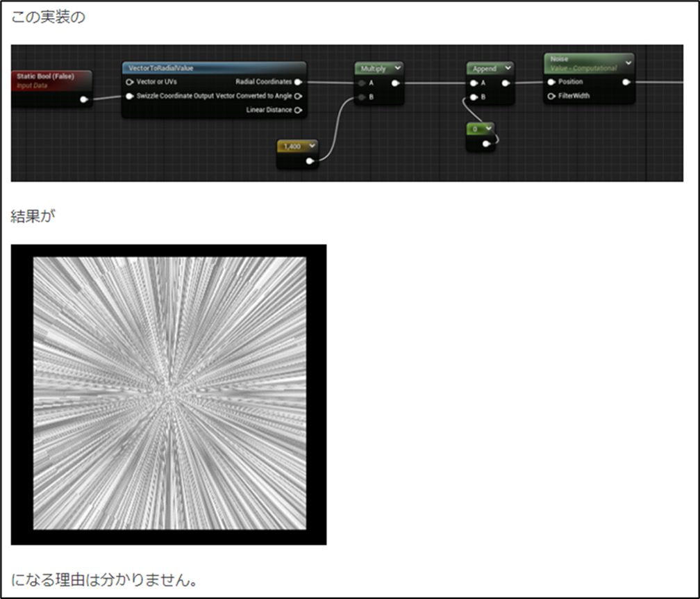Click the text 'になる理由は分かりません。'

tap(104, 580)
